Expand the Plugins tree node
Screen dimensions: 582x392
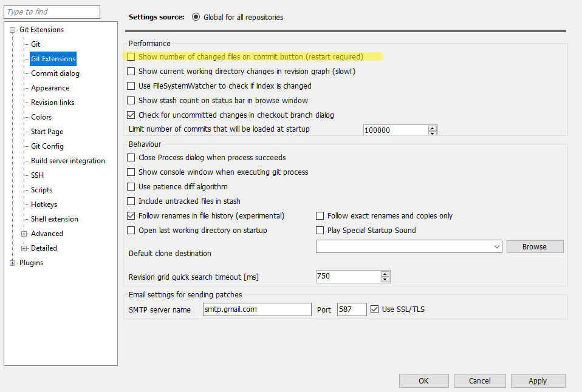(11, 262)
